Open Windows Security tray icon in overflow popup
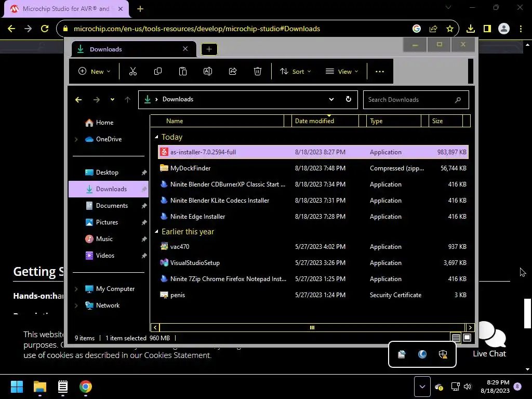532x399 pixels. pyautogui.click(x=443, y=354)
